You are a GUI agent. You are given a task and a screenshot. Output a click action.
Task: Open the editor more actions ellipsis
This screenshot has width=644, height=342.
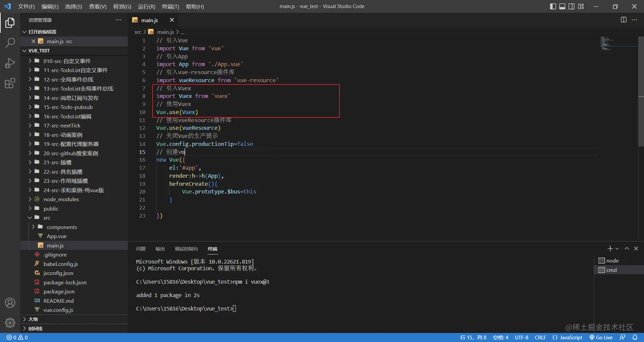point(635,20)
